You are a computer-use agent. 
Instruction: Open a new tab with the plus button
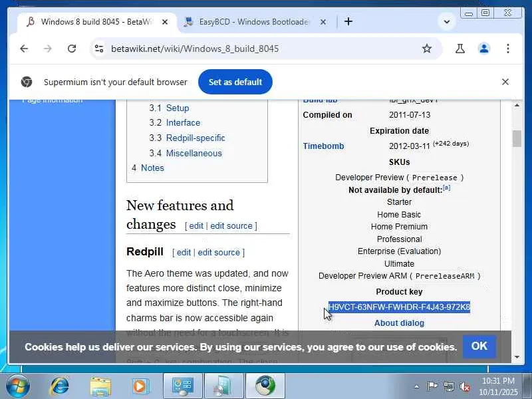coord(348,22)
